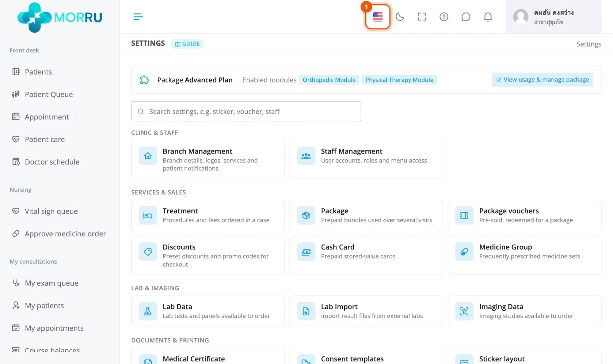Click the Staff Management people icon
Viewport: 613px width, 364px height.
tap(306, 156)
